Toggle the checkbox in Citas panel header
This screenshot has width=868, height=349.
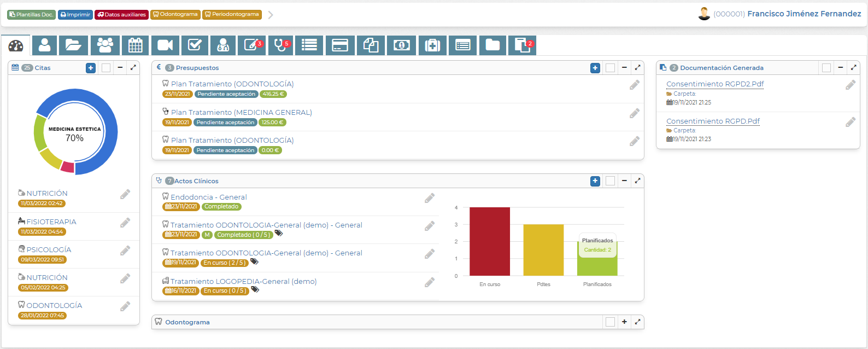pos(106,68)
